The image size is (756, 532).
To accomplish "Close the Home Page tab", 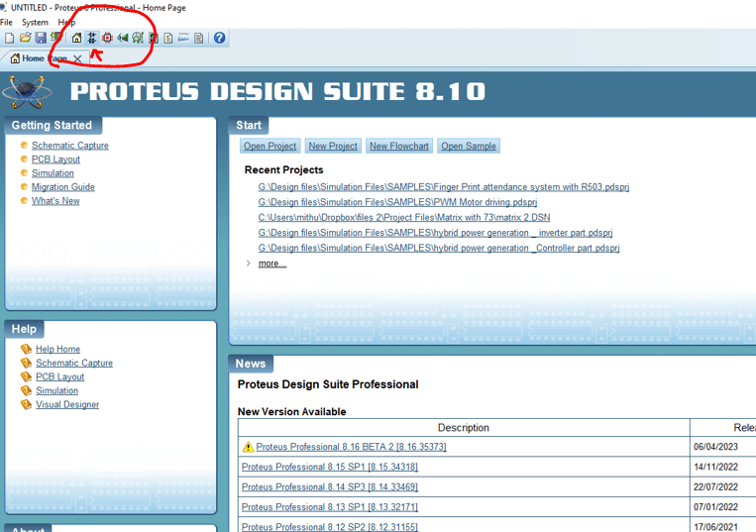I will coord(77,58).
